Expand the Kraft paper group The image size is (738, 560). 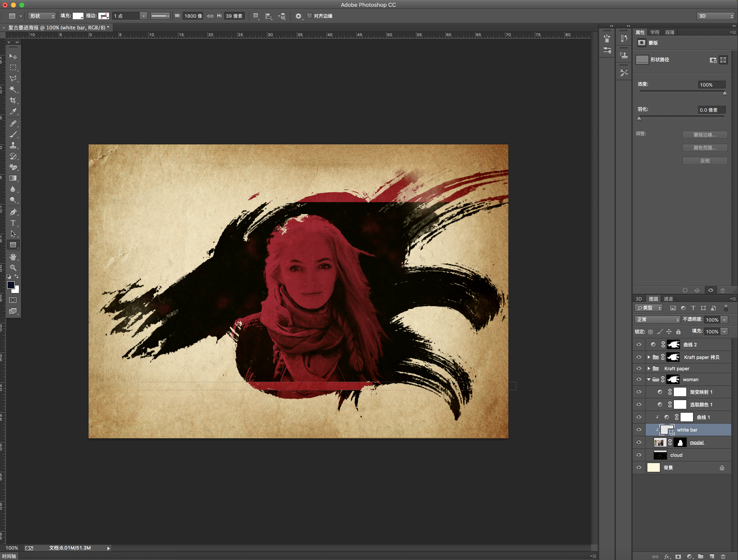pyautogui.click(x=649, y=369)
